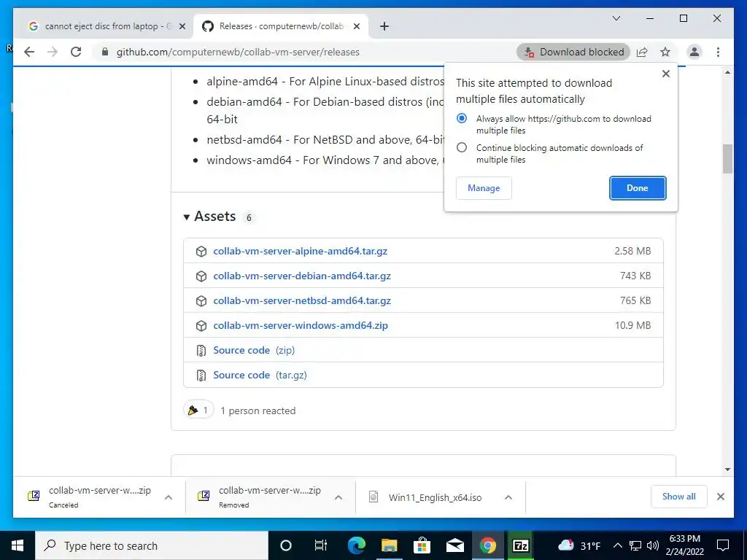Screen dimensions: 747x560
Task: Download collab-vm-server-windows-amd64.zip
Action: [301, 325]
